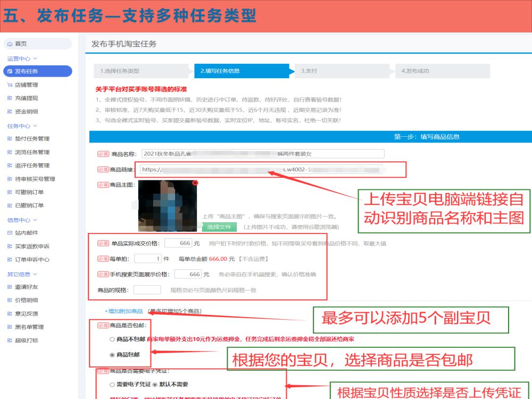Click the 商品链接 URL field
The image size is (532, 399).
coord(261,169)
